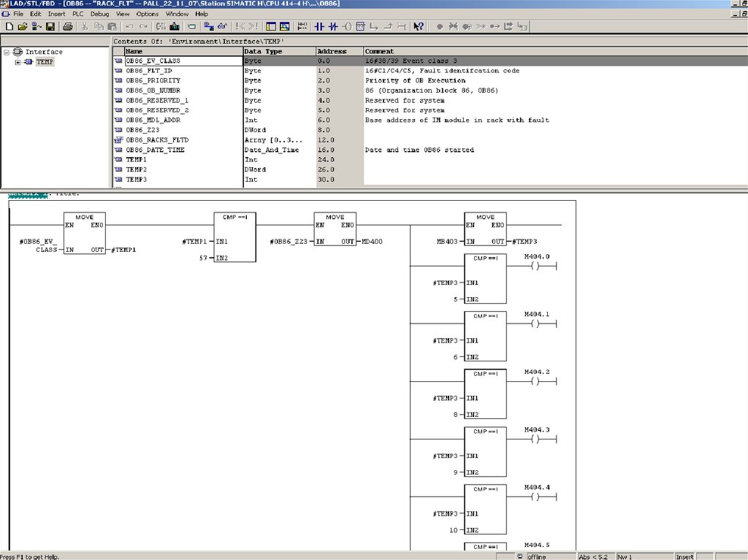Select the CMP ==I box comparing #TEMP1
748x560 pixels.
tap(234, 237)
